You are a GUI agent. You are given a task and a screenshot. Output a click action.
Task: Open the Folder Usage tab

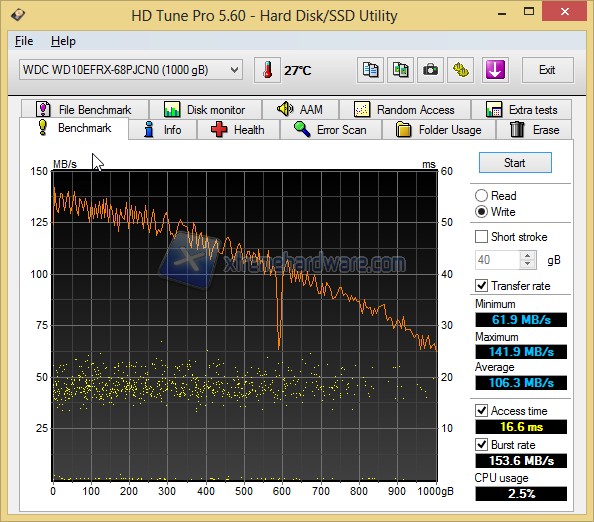point(439,130)
